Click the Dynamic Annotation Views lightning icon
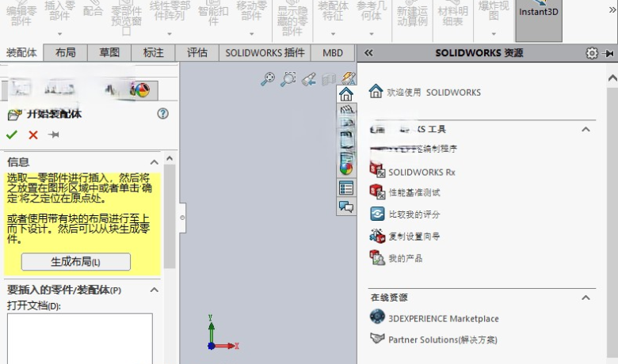Viewport: 618px width, 364px height. 349,78
